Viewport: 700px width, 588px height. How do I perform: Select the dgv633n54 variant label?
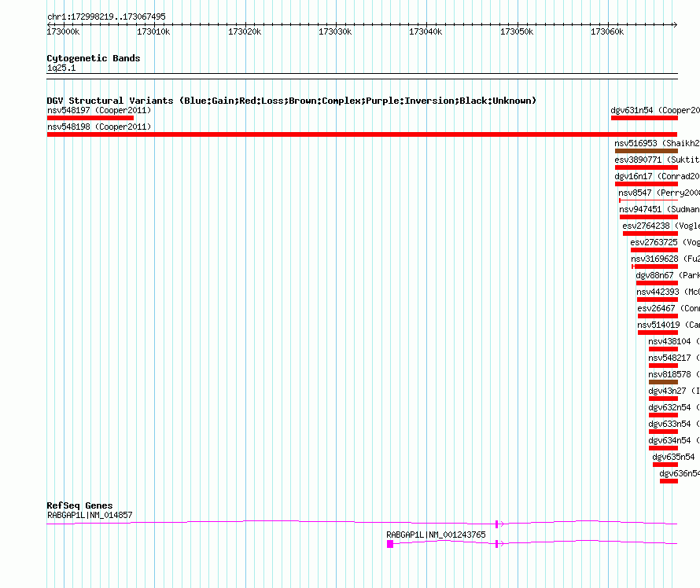point(674,424)
